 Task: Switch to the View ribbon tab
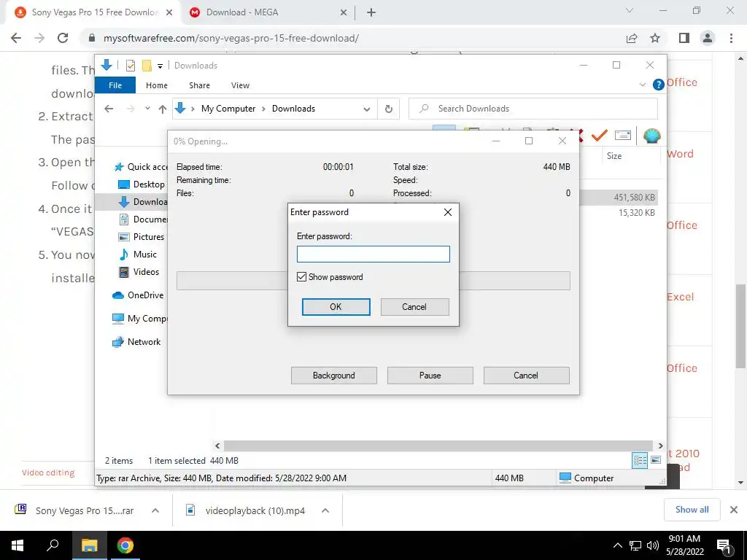pyautogui.click(x=240, y=85)
